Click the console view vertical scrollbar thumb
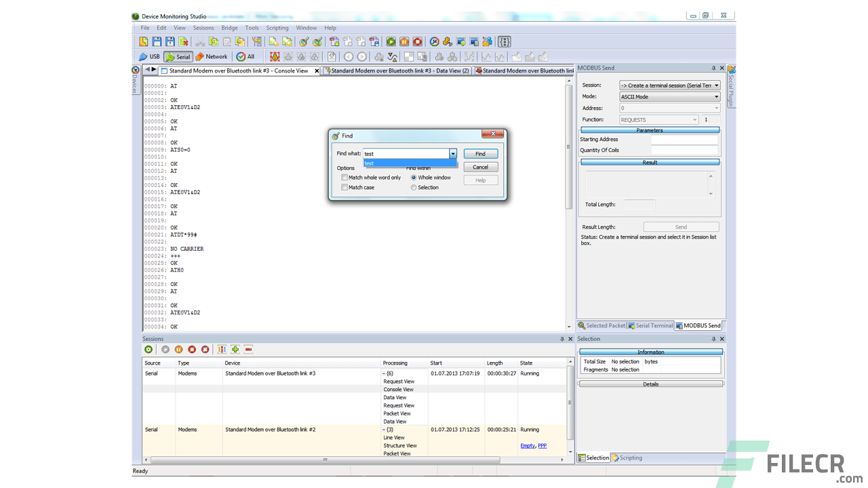The height and width of the screenshot is (488, 868). pos(568,146)
